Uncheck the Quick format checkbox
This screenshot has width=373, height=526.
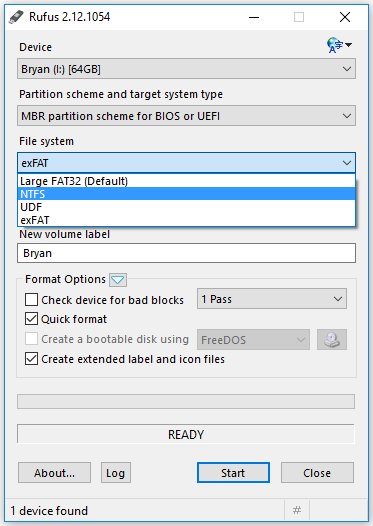[31, 319]
